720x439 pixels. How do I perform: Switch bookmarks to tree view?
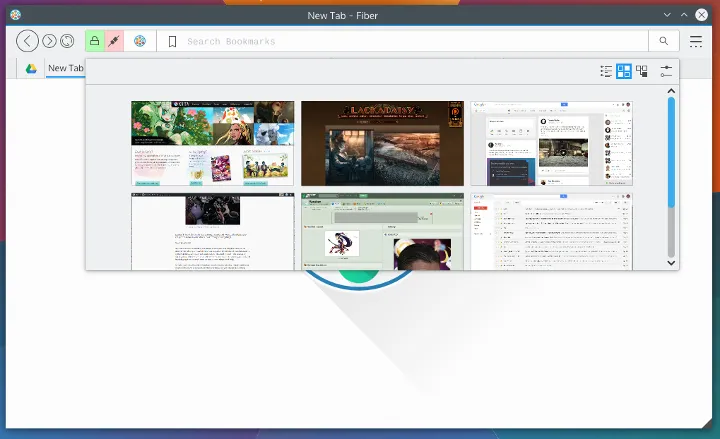pyautogui.click(x=641, y=71)
